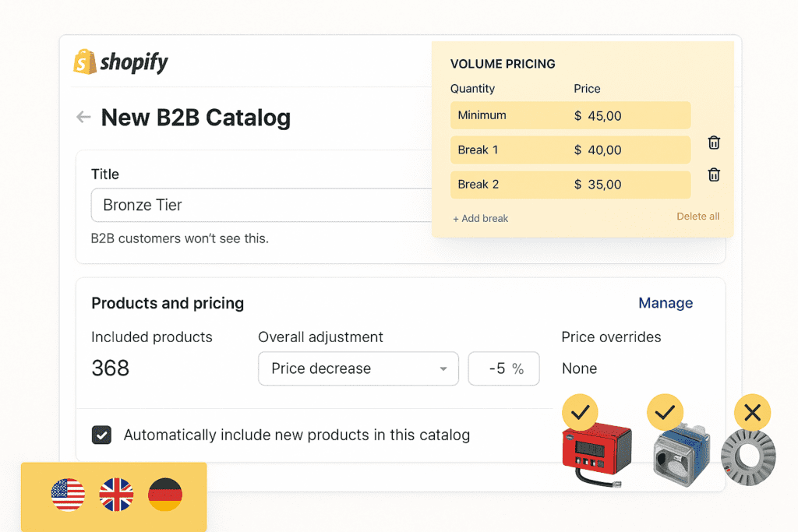This screenshot has width=798, height=532.
Task: Click Manage for Products and pricing
Action: 666,303
